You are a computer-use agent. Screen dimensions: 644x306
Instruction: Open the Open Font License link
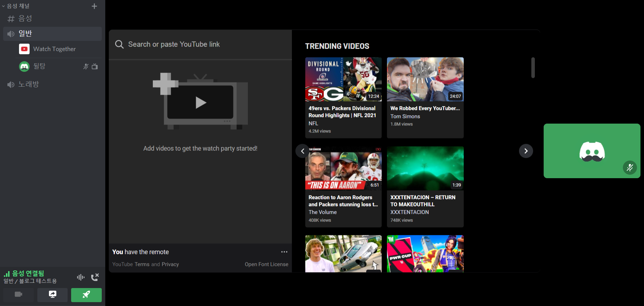pyautogui.click(x=267, y=264)
